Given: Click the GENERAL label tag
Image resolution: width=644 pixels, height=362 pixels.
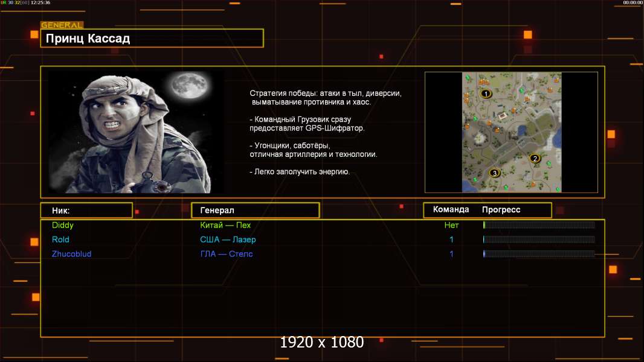Looking at the screenshot, I should coord(62,25).
